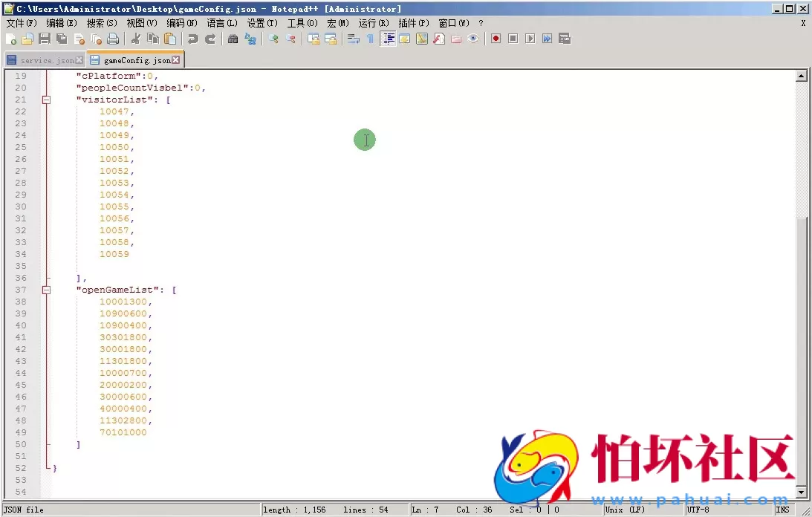Open the 插件(P) plugins menu
Image resolution: width=812 pixels, height=517 pixels.
(413, 23)
